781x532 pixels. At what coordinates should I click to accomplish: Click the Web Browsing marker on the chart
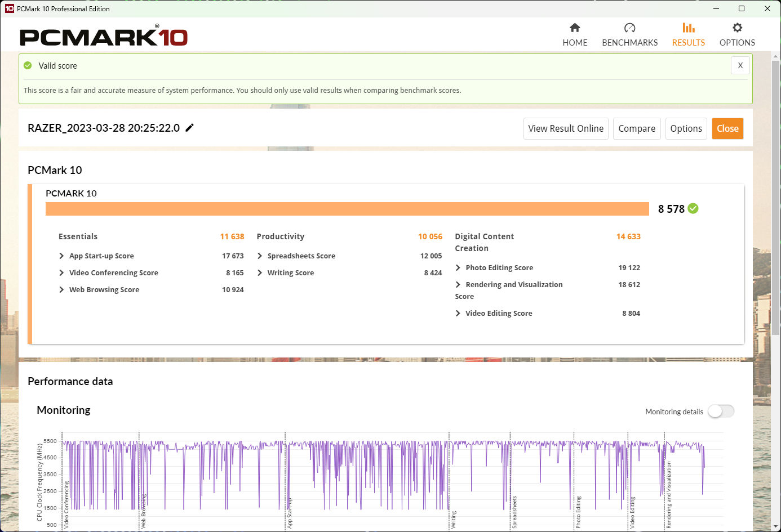[143, 511]
